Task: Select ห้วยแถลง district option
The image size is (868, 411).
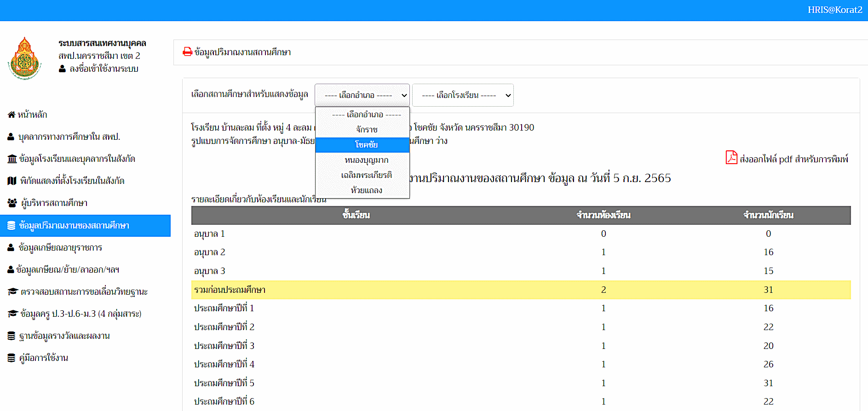Action: [366, 190]
